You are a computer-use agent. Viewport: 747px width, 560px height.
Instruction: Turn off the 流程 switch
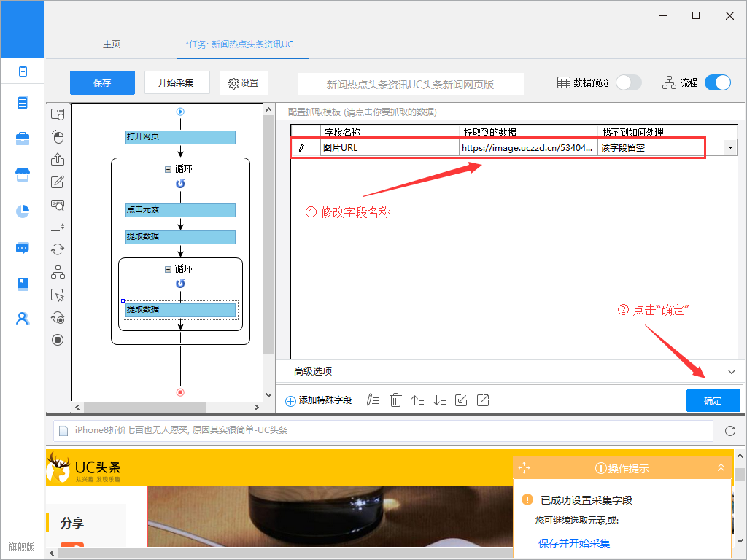(x=717, y=82)
